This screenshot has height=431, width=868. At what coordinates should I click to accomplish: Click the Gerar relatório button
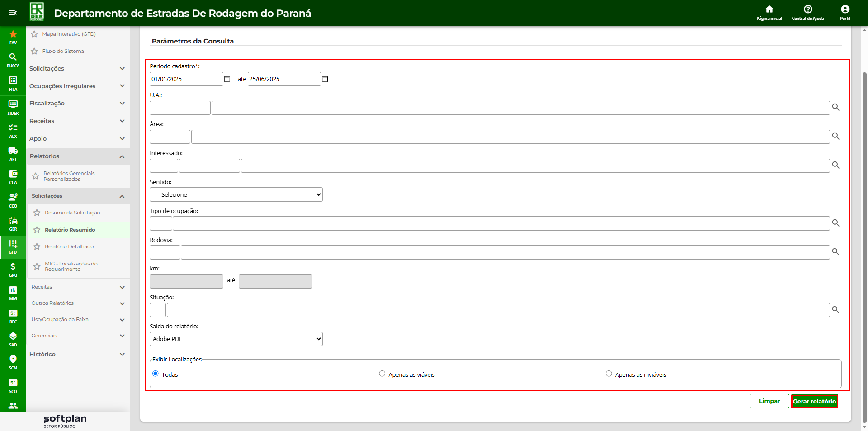coord(814,401)
